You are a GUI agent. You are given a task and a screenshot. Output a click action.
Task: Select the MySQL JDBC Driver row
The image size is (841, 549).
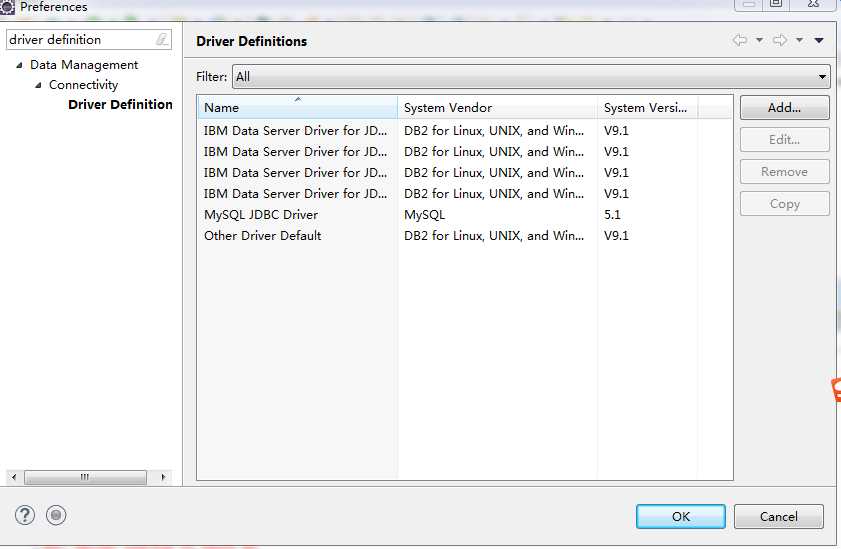464,214
